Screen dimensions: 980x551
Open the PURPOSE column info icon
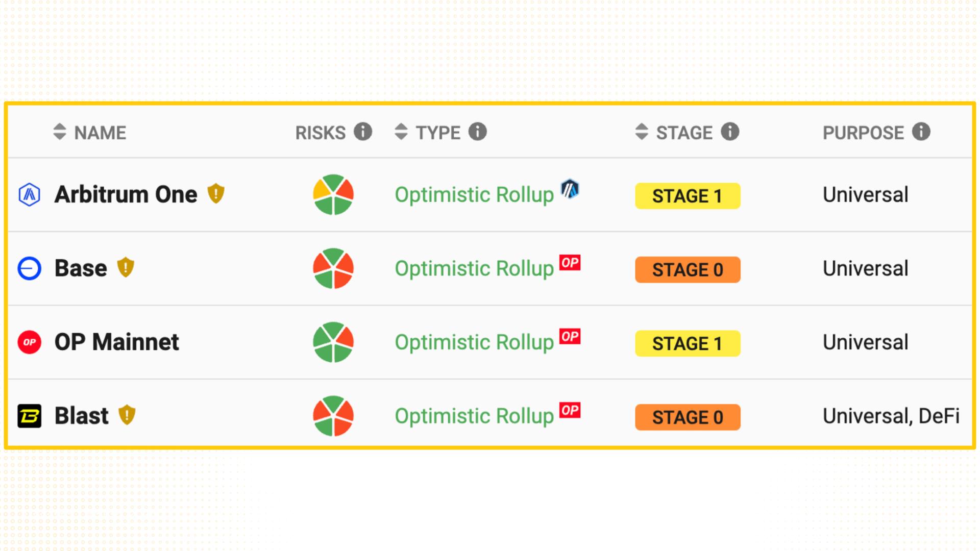coord(921,132)
